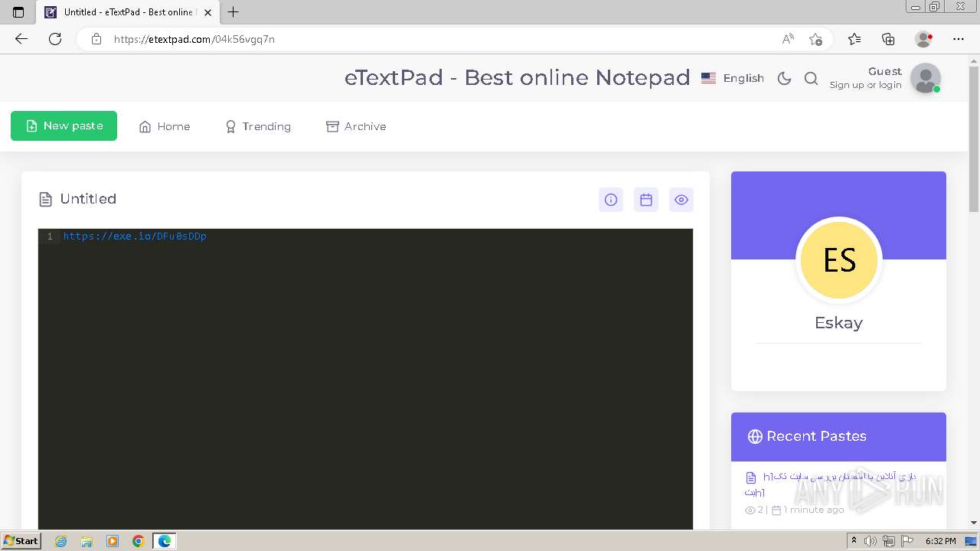980x551 pixels.
Task: Click the browser back arrow
Action: pyautogui.click(x=21, y=39)
